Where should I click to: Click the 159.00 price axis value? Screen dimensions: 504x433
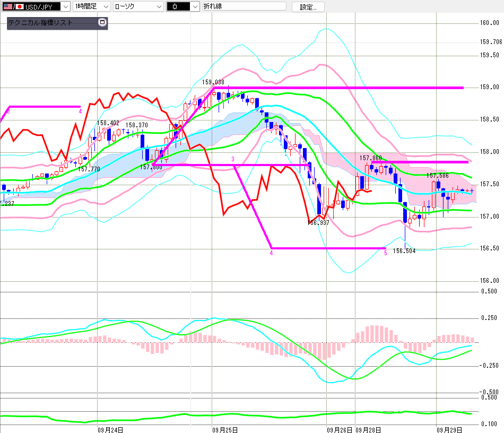[490, 87]
